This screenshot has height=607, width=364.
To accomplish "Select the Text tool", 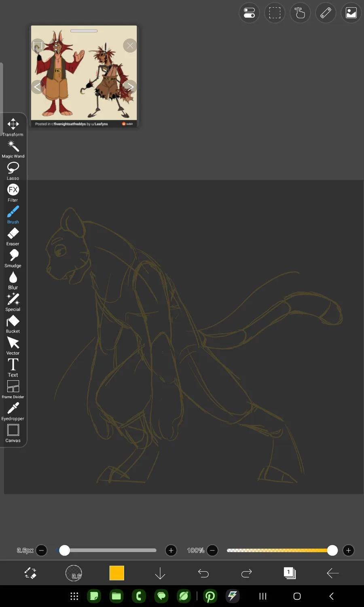I will 13,367.
